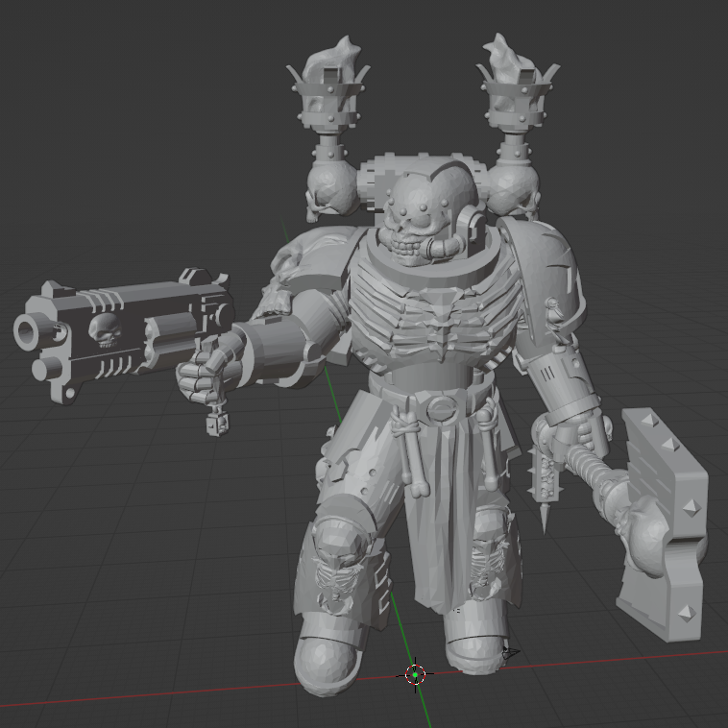Select the small charm dangling below the fist
Image resolution: width=728 pixels, height=728 pixels.
point(217,421)
